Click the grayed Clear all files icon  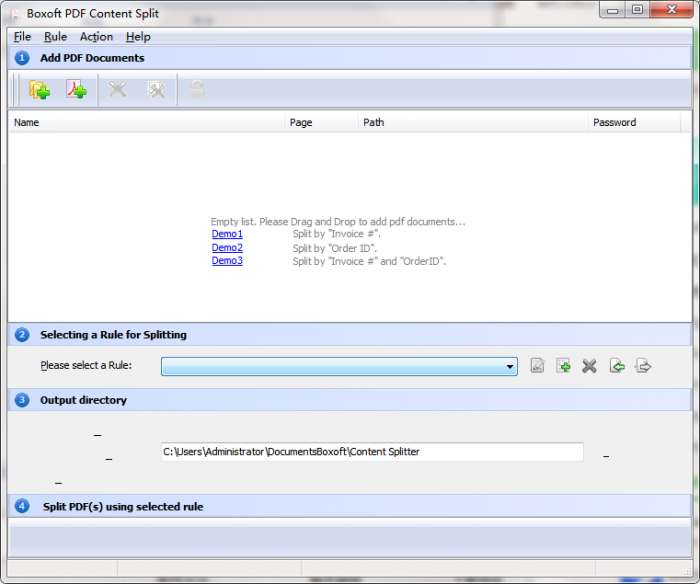click(x=156, y=89)
